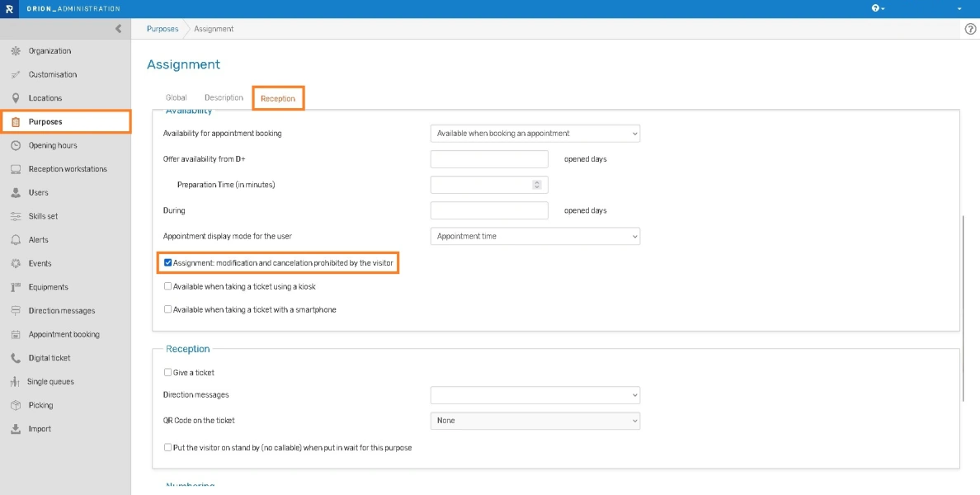The width and height of the screenshot is (980, 495).
Task: Click the Purposes breadcrumb link
Action: [163, 29]
